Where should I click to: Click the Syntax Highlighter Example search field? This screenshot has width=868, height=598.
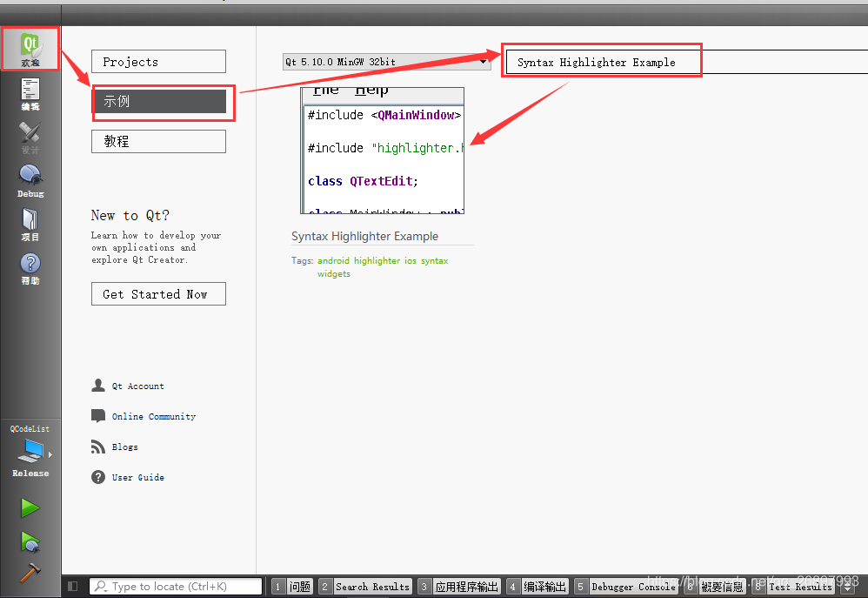[686, 62]
